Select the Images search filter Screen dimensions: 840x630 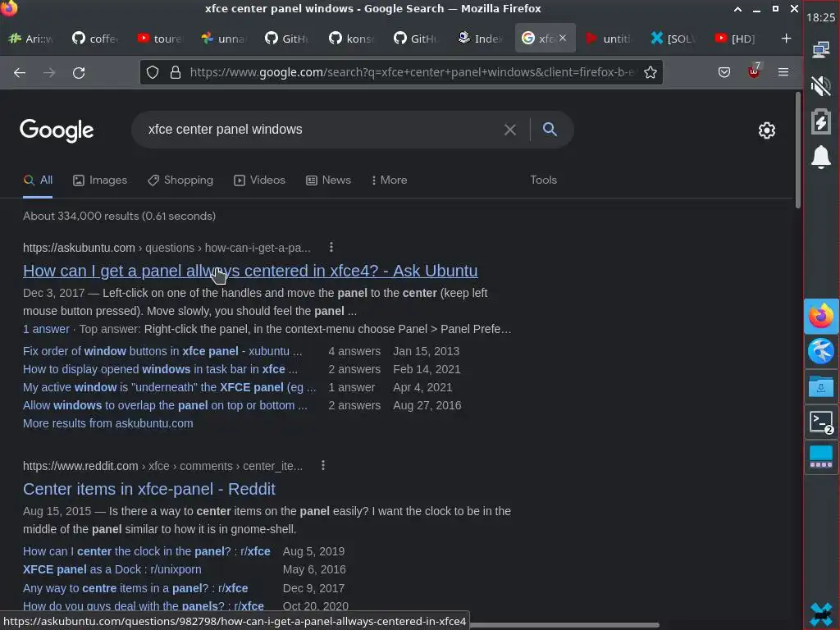pos(100,180)
